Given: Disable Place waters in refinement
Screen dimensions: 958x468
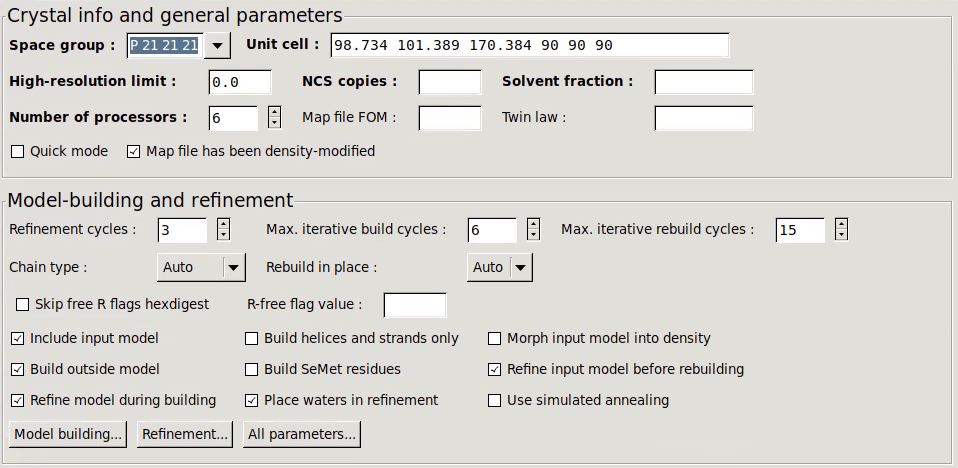Looking at the screenshot, I should click(x=252, y=400).
